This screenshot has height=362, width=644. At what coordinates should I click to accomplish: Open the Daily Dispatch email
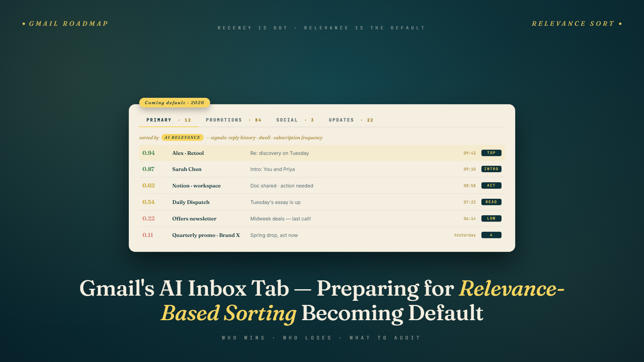(x=322, y=202)
